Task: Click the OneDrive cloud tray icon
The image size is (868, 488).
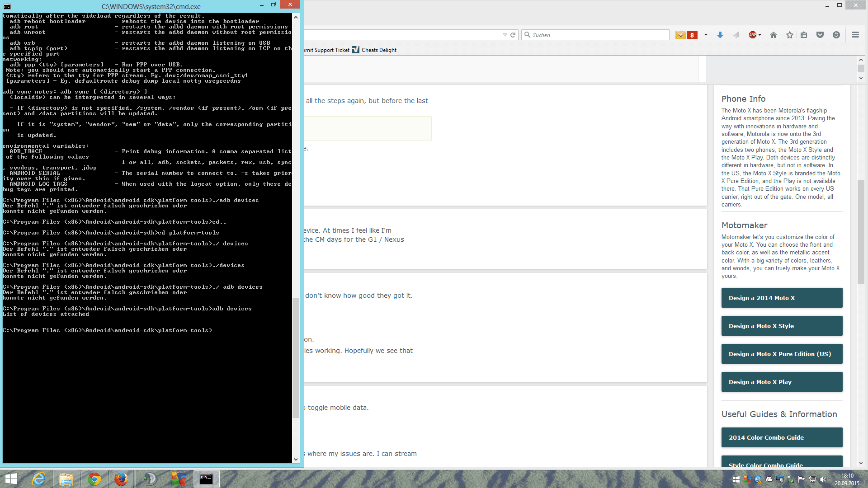Action: pos(769,479)
